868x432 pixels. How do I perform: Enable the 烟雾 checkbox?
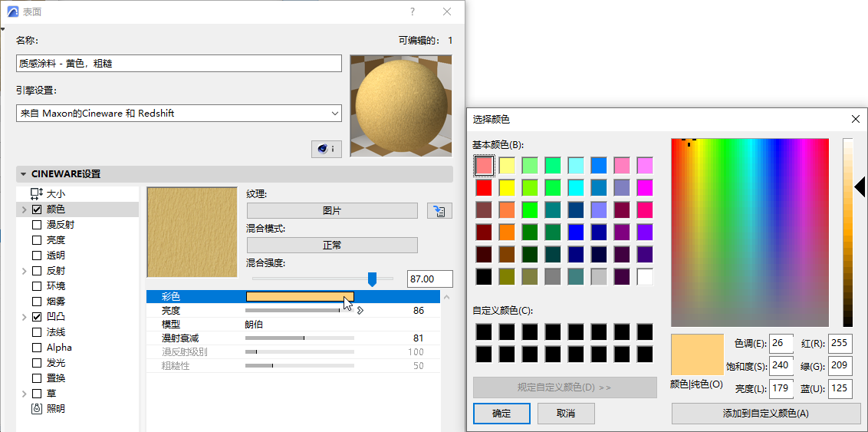(37, 302)
